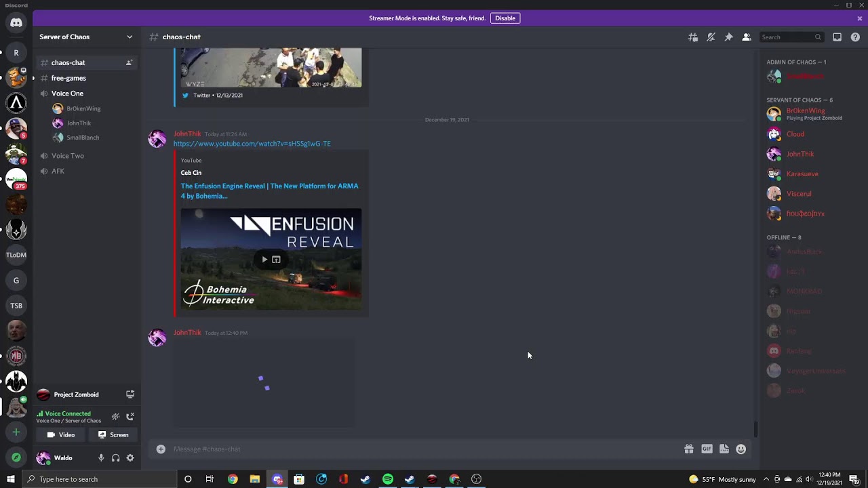The width and height of the screenshot is (868, 488).
Task: Open the G server icon
Action: 16,280
